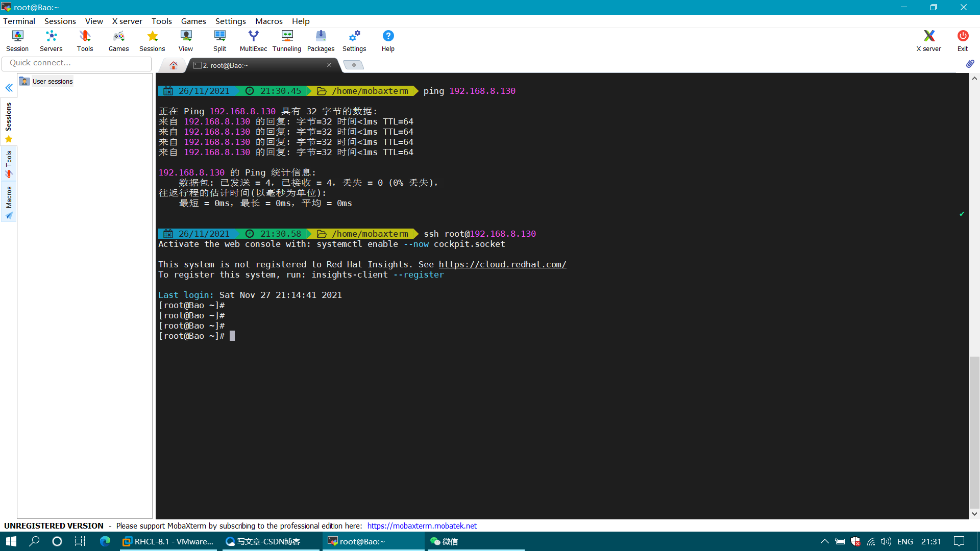
Task: Open the Tools menu in menu bar
Action: pyautogui.click(x=161, y=21)
